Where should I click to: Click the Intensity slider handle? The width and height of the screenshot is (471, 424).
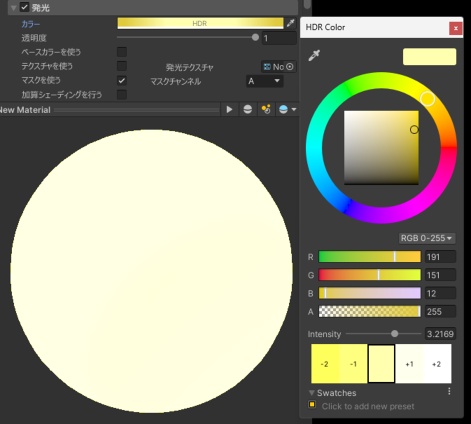395,334
